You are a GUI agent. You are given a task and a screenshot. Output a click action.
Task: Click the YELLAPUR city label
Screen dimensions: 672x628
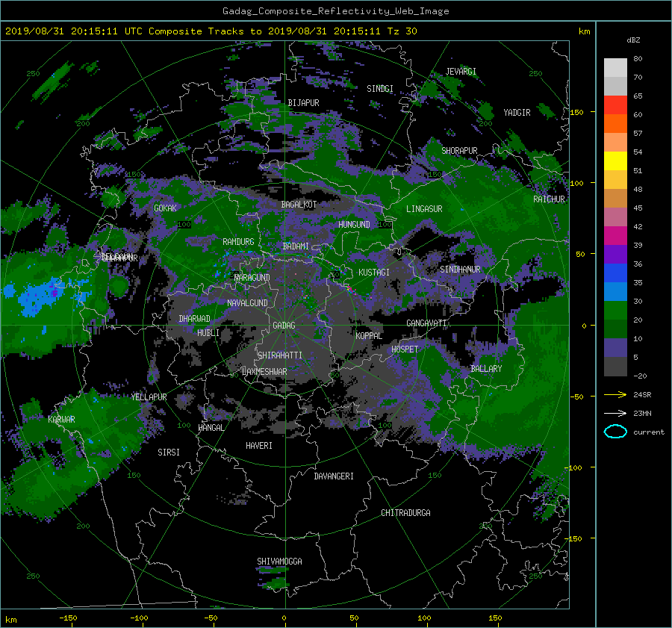[x=149, y=397]
